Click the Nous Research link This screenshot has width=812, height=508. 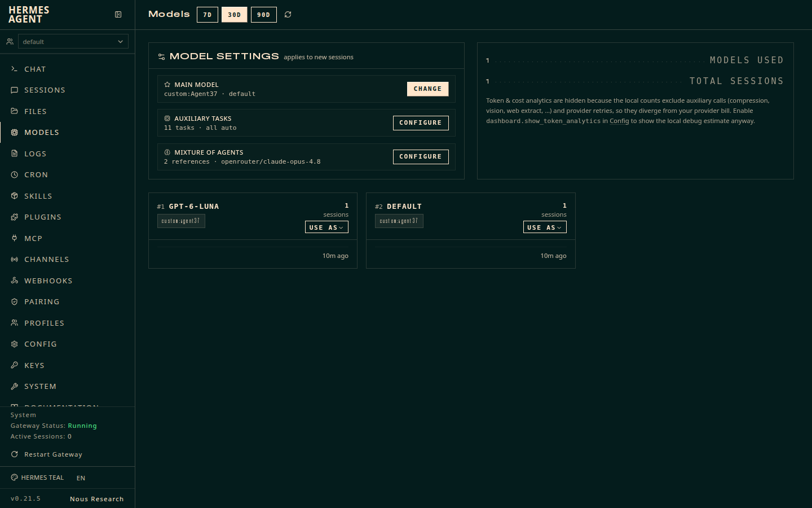(x=97, y=499)
